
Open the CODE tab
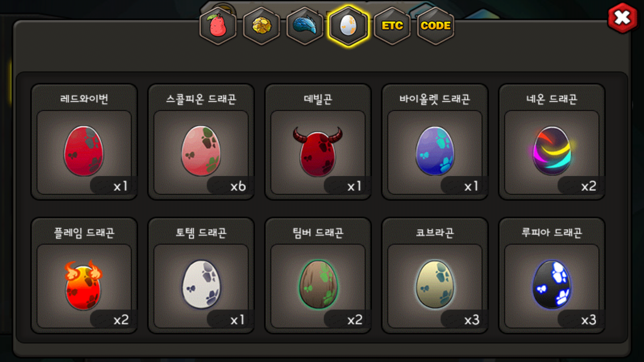tap(435, 26)
